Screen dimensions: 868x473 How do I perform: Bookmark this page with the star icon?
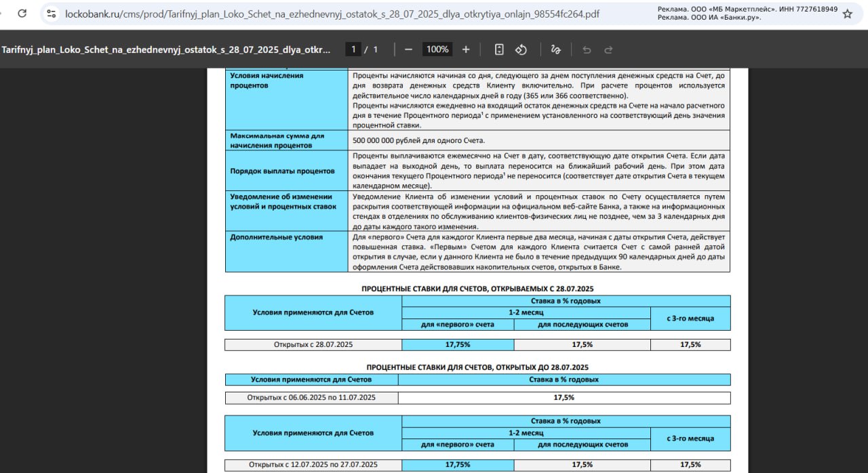tap(847, 14)
